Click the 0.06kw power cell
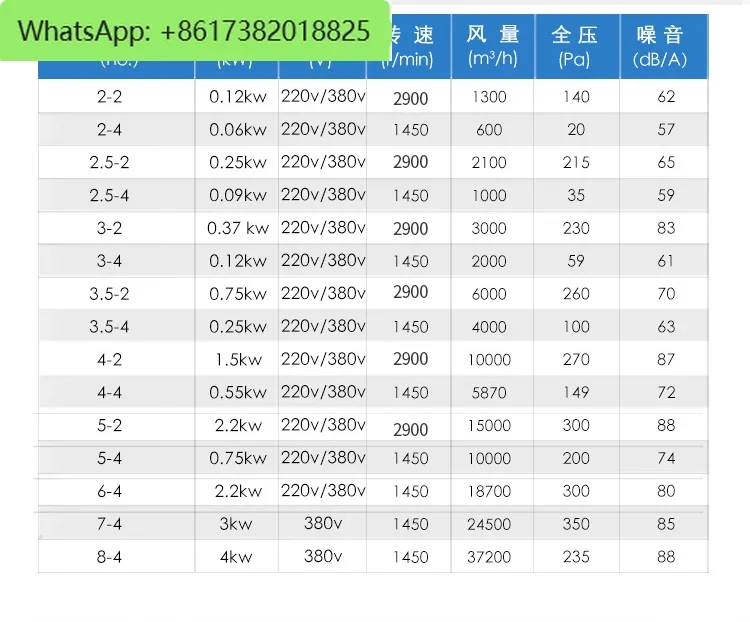 (x=238, y=130)
